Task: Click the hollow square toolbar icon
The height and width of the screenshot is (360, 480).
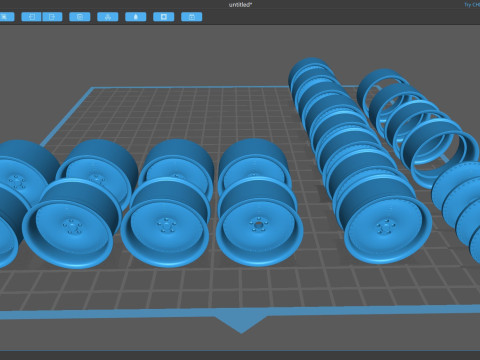Action: (x=164, y=17)
